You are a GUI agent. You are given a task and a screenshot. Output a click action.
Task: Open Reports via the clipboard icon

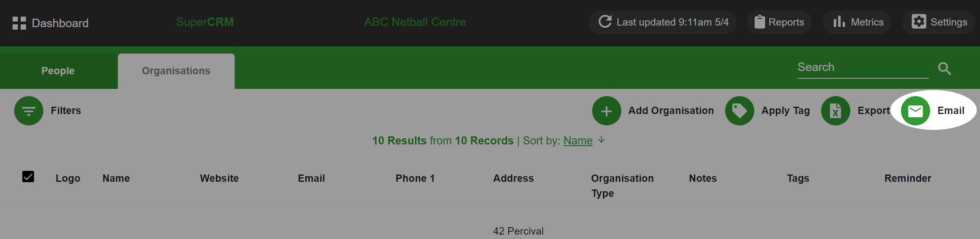tap(760, 22)
